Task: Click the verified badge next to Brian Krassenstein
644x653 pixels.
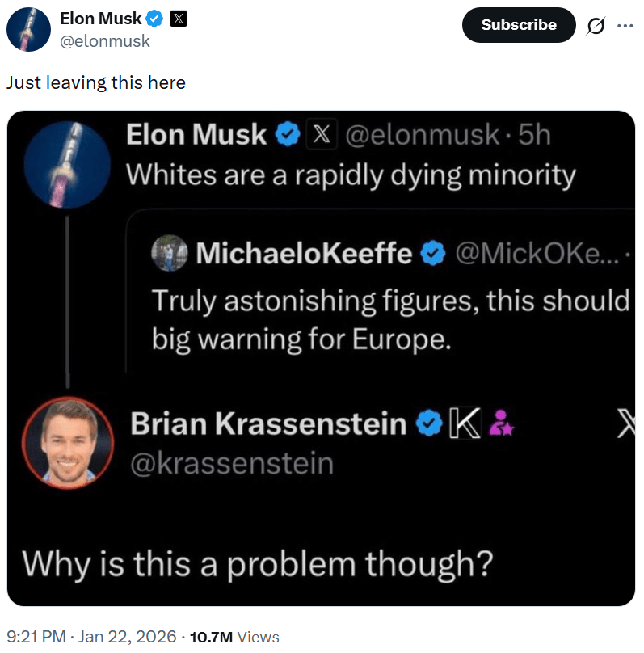Action: click(428, 422)
